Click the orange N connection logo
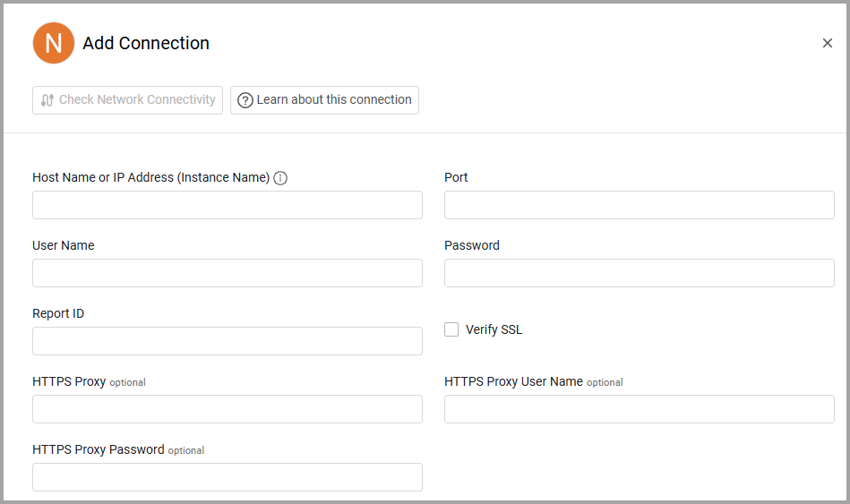This screenshot has height=504, width=850. click(x=54, y=43)
